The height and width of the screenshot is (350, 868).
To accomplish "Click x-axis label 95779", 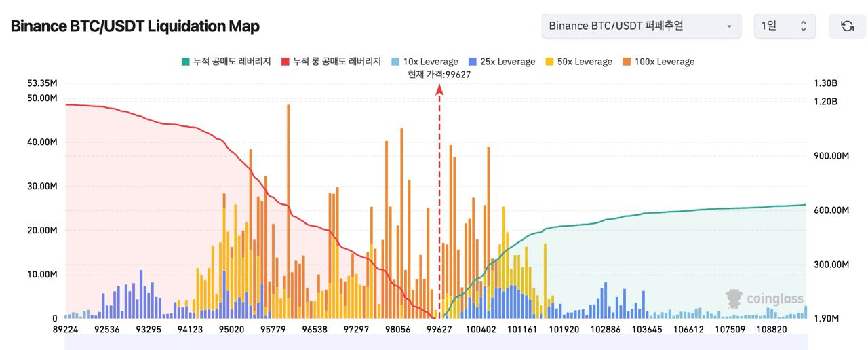I will [x=273, y=330].
